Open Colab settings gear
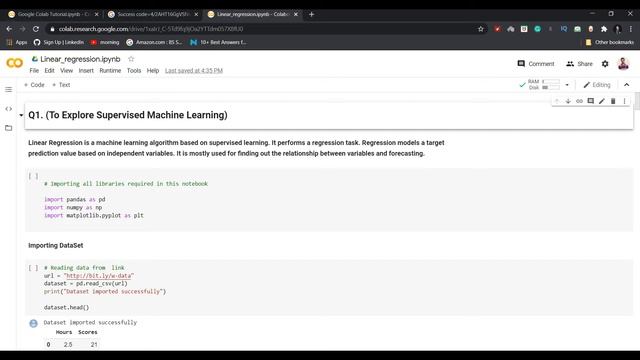This screenshot has width=640, height=360. point(605,64)
